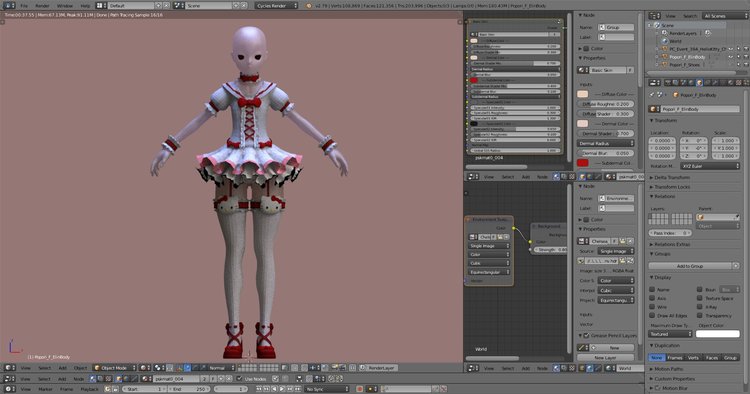Viewport: 750px width, 394px height.
Task: Click the red Subdermal Color swatch
Action: [x=583, y=163]
